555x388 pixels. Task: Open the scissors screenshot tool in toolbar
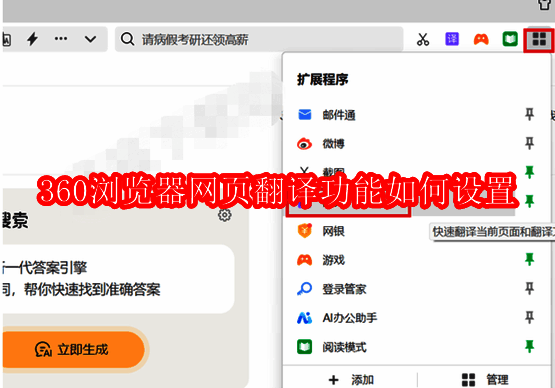(423, 39)
